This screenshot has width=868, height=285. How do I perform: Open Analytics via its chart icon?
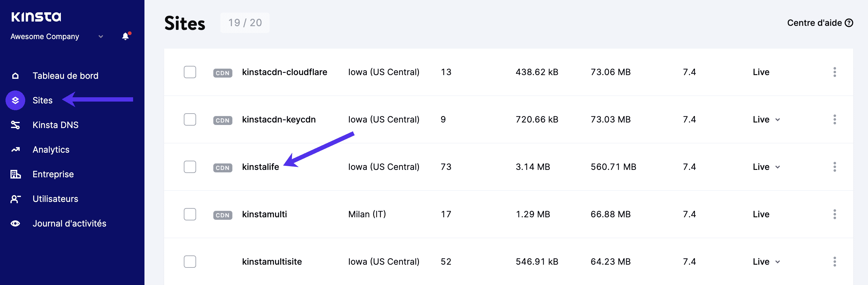(15, 149)
